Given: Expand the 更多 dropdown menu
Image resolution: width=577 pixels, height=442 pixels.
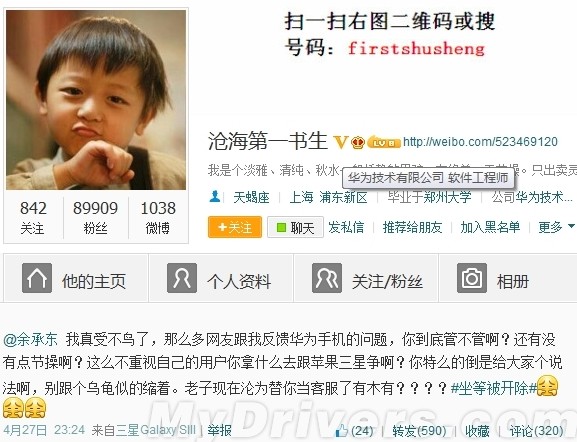Looking at the screenshot, I should pos(556,227).
